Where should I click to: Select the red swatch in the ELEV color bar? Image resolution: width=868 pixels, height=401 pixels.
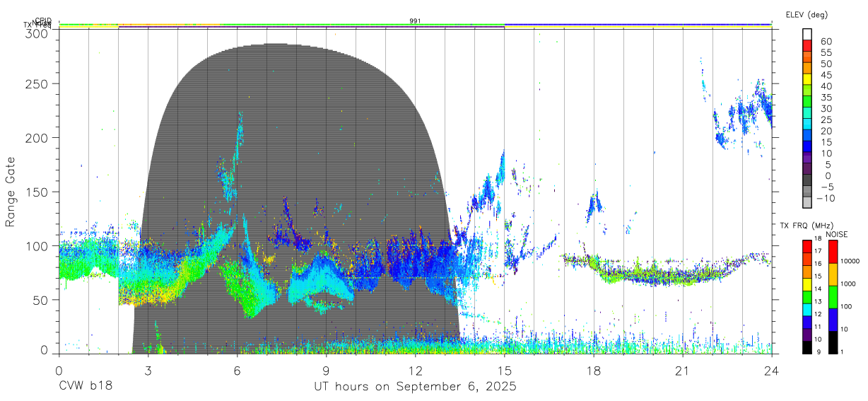tap(807, 45)
